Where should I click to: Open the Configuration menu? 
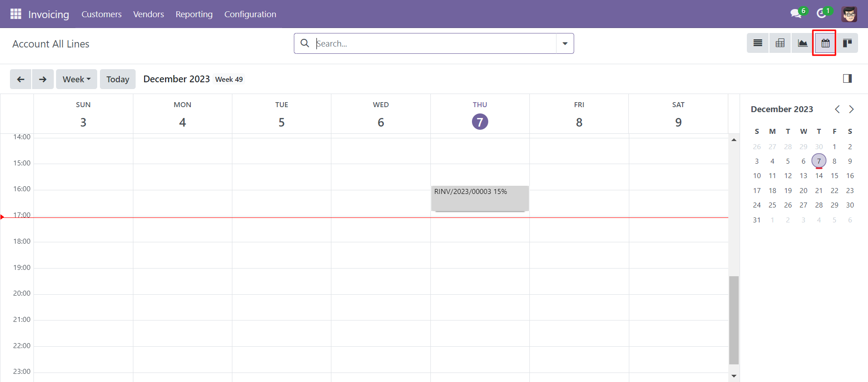pyautogui.click(x=250, y=14)
